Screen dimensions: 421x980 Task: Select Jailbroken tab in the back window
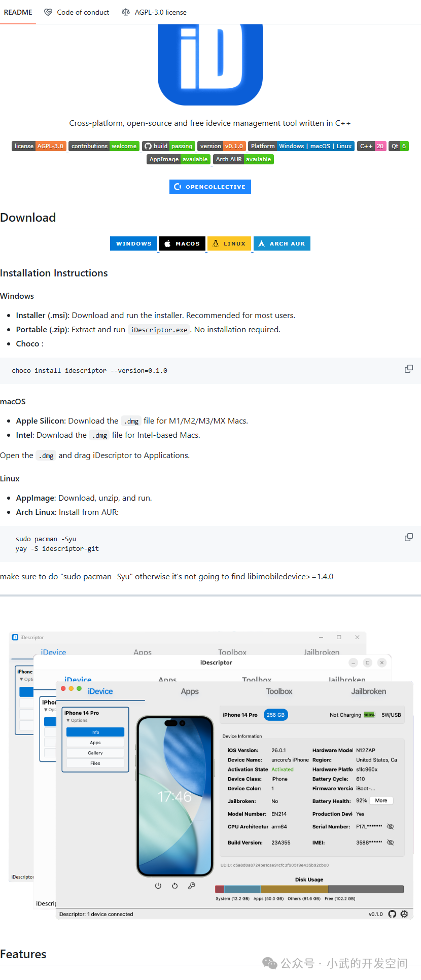tap(322, 652)
